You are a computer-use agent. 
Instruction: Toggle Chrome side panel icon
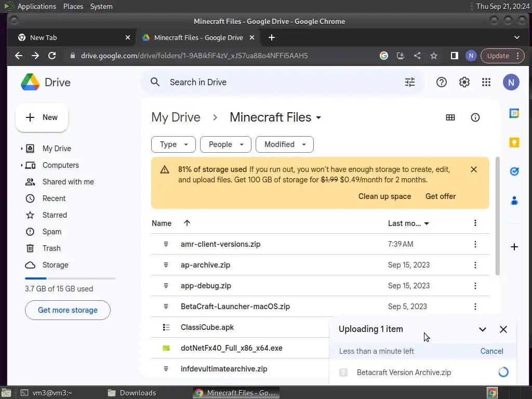[x=454, y=56]
